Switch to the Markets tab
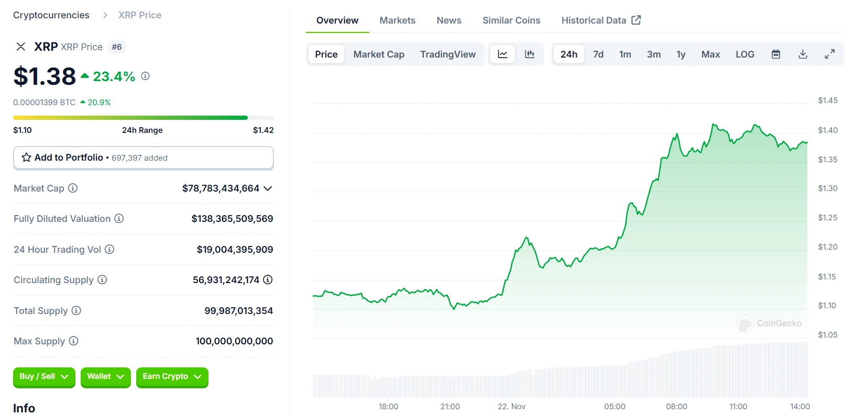This screenshot has width=868, height=415. coord(398,20)
